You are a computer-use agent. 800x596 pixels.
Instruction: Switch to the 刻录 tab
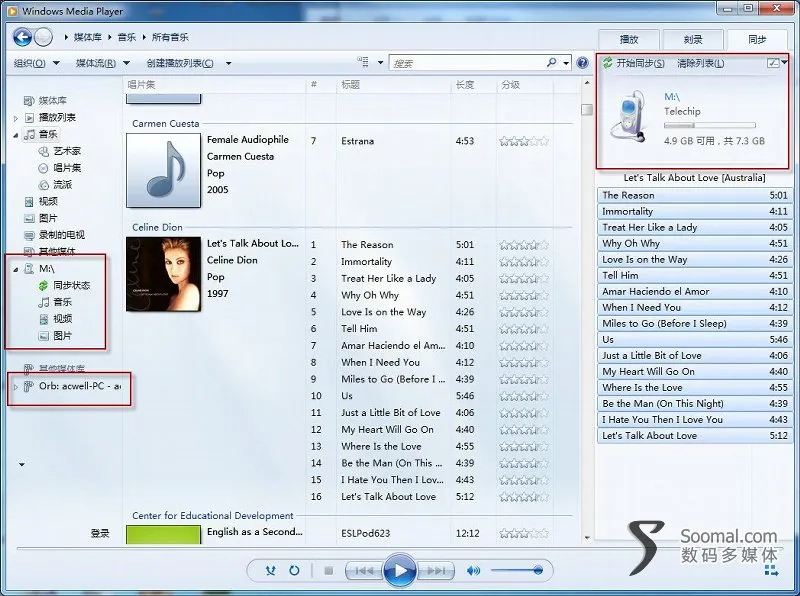692,39
